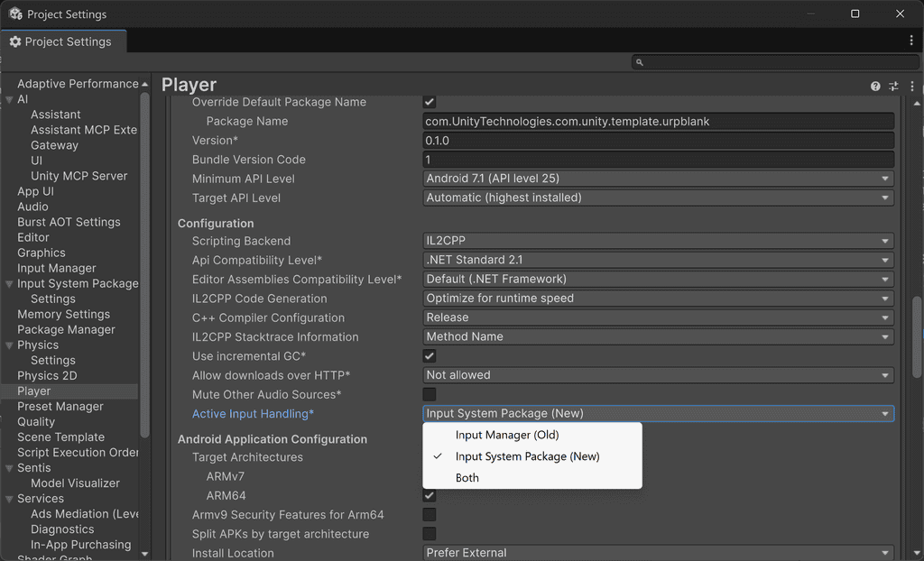
Task: Click the Active Input Handling dropdown field
Action: point(658,414)
